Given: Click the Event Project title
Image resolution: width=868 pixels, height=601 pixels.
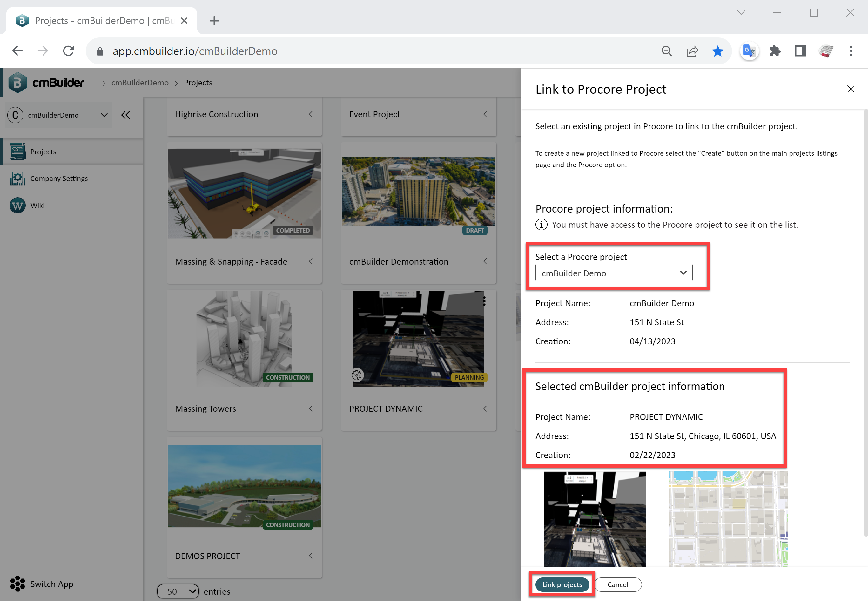Looking at the screenshot, I should [x=374, y=114].
